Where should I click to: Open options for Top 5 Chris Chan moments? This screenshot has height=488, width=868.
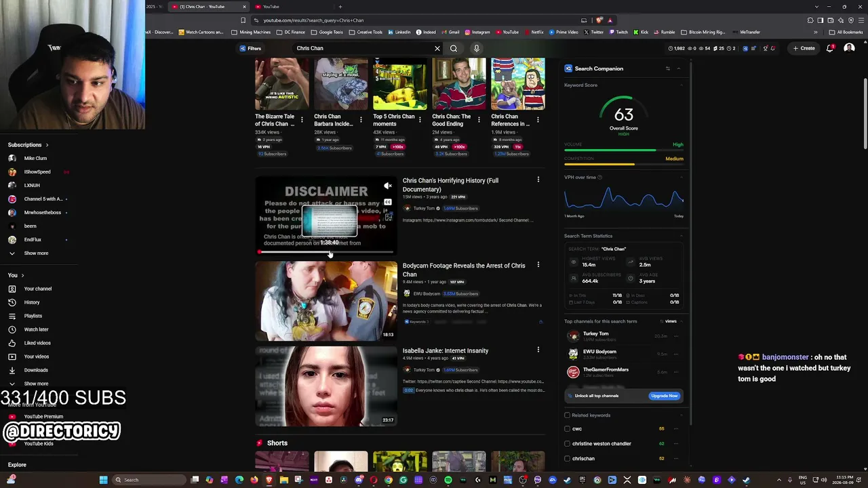[x=420, y=120]
